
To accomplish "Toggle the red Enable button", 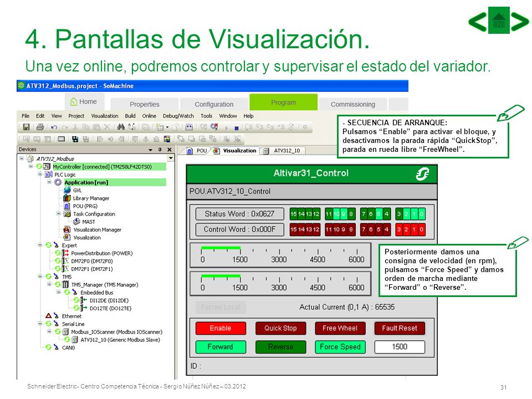I will coord(221,328).
